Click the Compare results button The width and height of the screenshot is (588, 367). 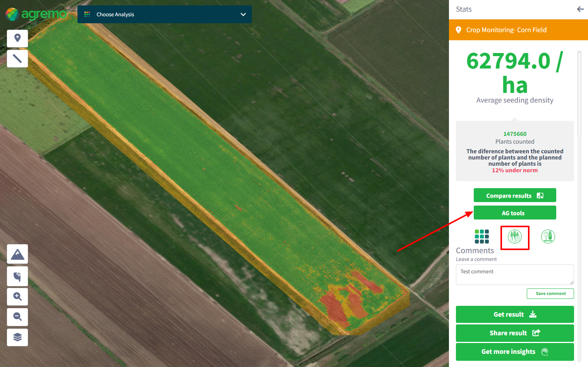click(515, 196)
